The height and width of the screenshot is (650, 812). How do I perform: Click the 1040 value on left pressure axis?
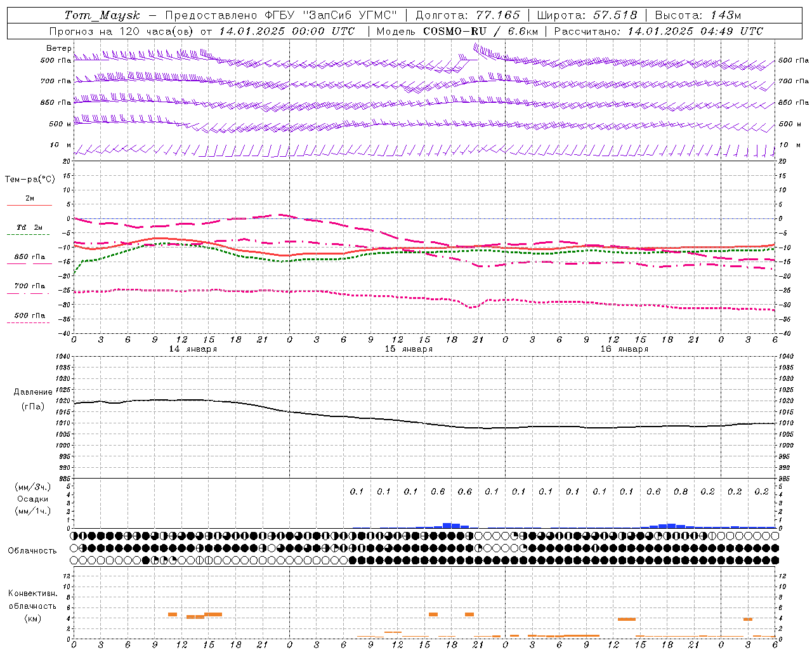pos(63,357)
